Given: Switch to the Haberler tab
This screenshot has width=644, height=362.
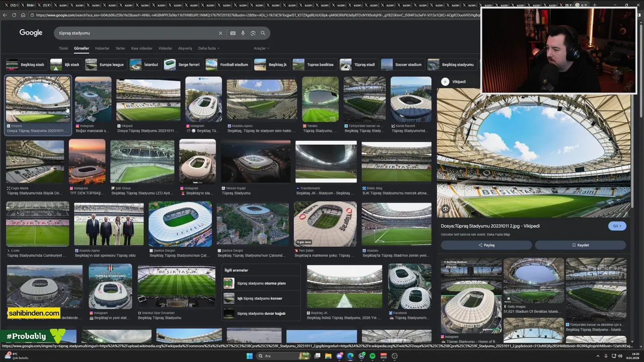Looking at the screenshot, I should [102, 48].
